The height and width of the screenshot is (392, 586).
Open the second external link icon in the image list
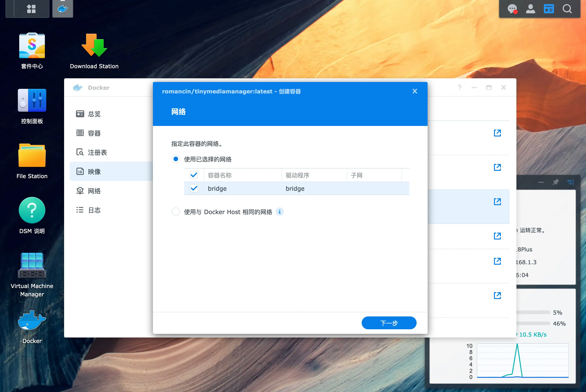tap(497, 167)
